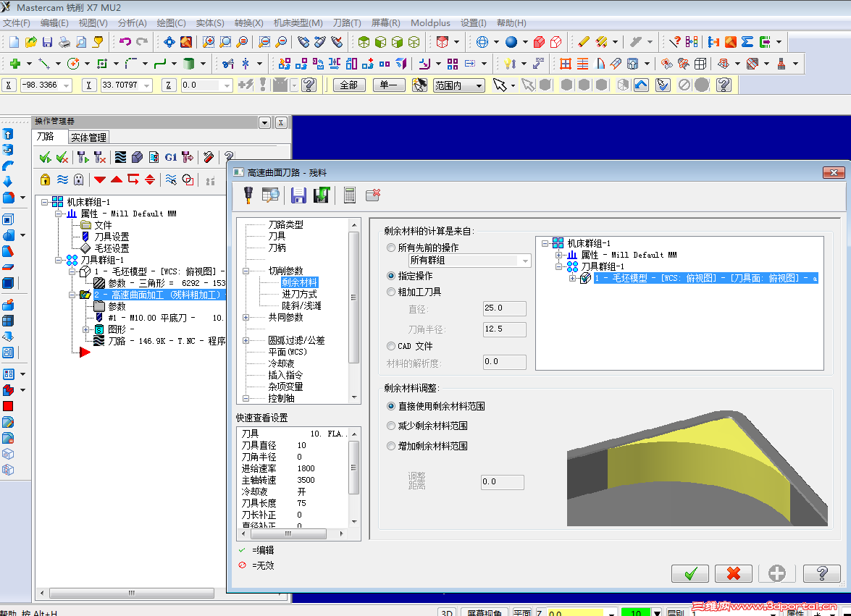Click the Fit to screen icon

pyautogui.click(x=169, y=42)
